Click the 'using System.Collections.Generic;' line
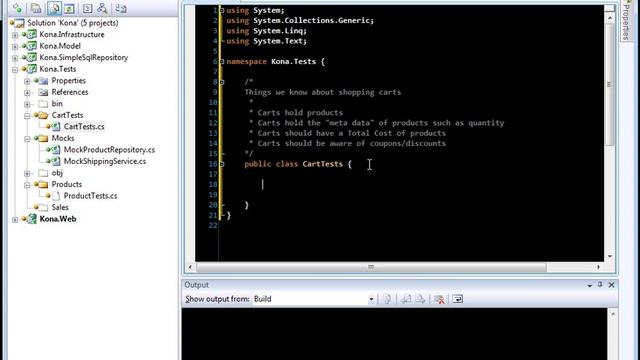 point(300,20)
